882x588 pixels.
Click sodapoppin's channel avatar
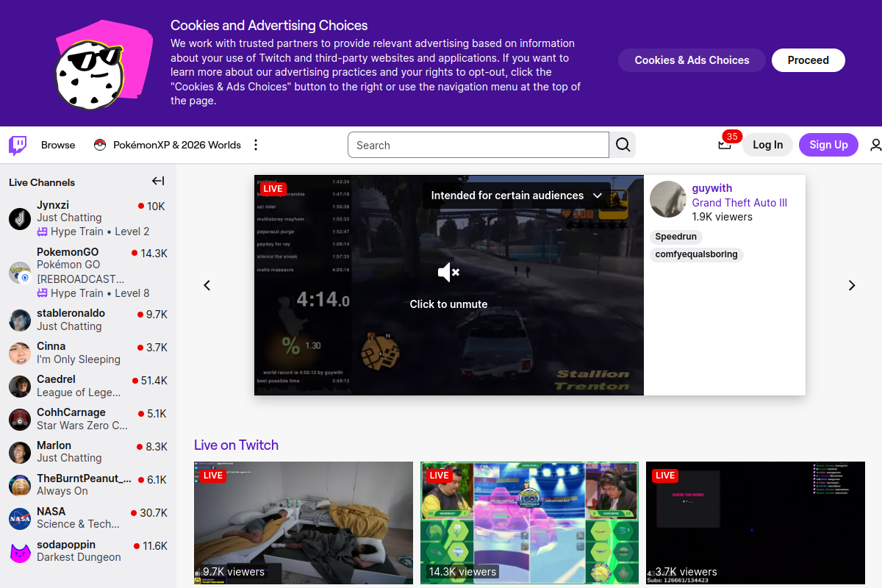(20, 551)
